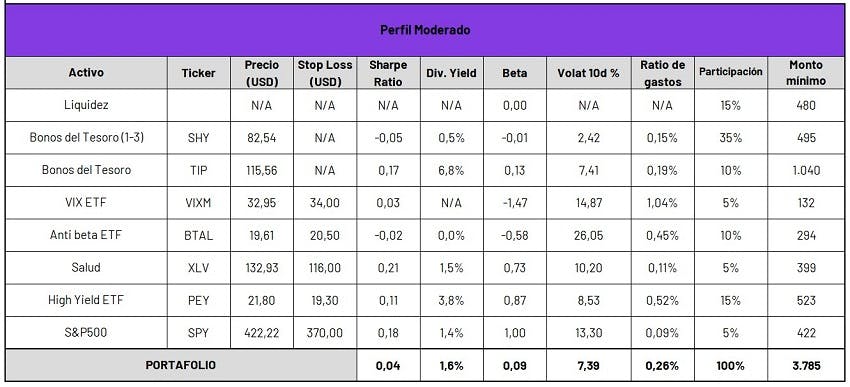Click the Volat 10d % header cell
This screenshot has width=850, height=387.
(588, 73)
